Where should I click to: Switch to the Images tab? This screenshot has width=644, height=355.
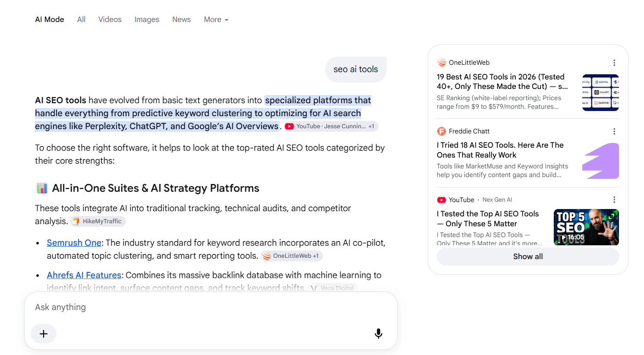click(x=147, y=19)
